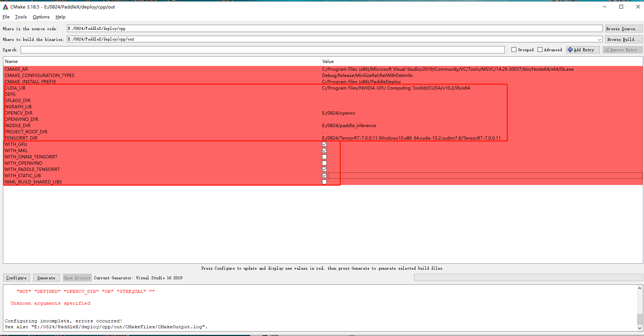Viewport: 644px width, 336px height.
Task: Enable the Advanced checkbox
Action: tap(540, 50)
